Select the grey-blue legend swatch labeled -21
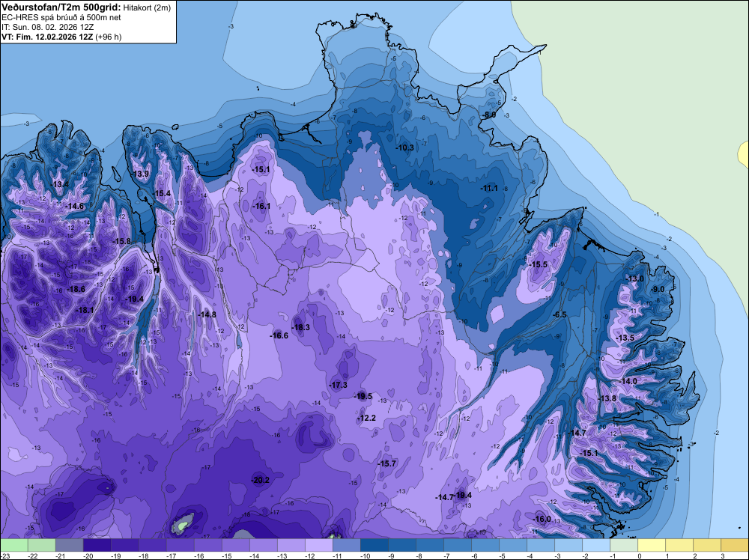Screen dimensions: 749x560 69,545
